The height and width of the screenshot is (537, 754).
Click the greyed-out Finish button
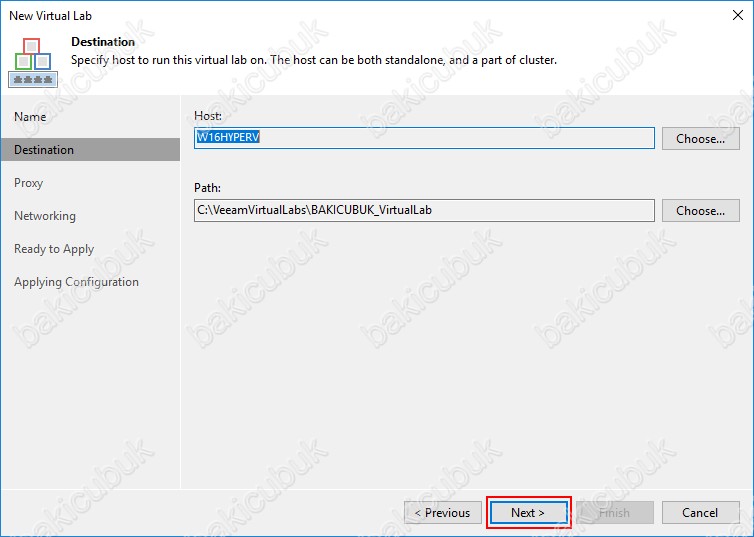[x=614, y=513]
